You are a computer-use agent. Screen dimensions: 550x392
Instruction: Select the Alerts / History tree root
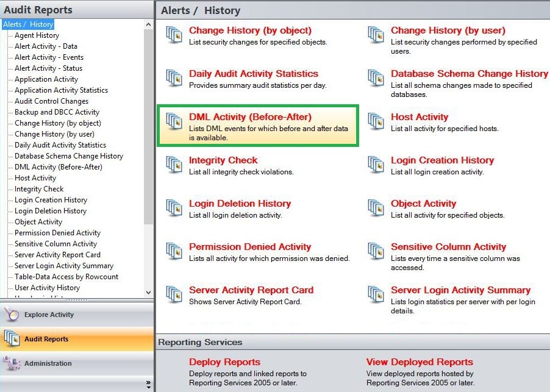28,24
